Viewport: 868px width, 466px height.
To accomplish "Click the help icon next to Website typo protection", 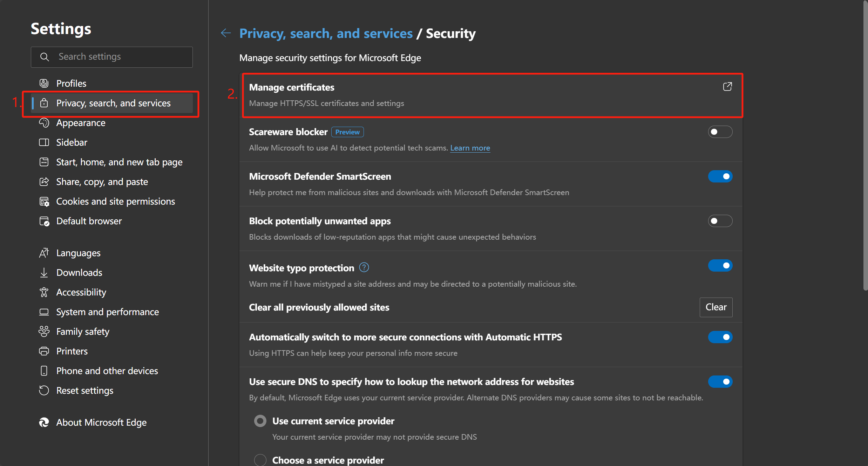I will [364, 268].
